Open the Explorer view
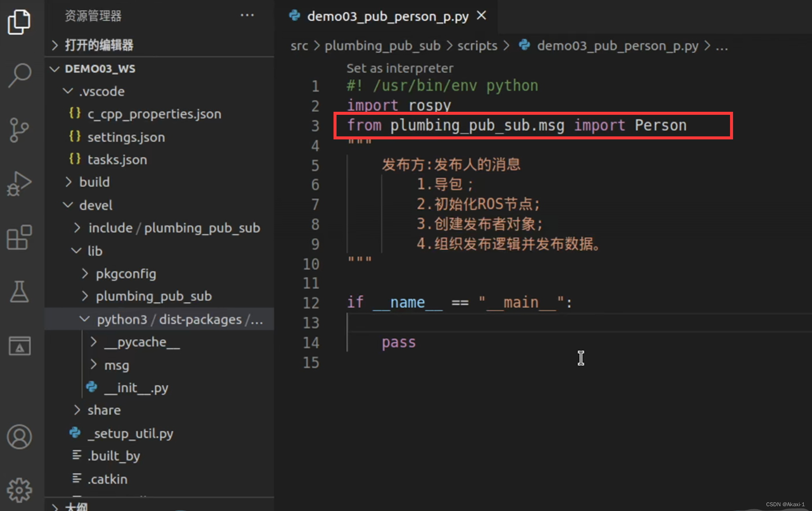The width and height of the screenshot is (812, 511). [19, 21]
